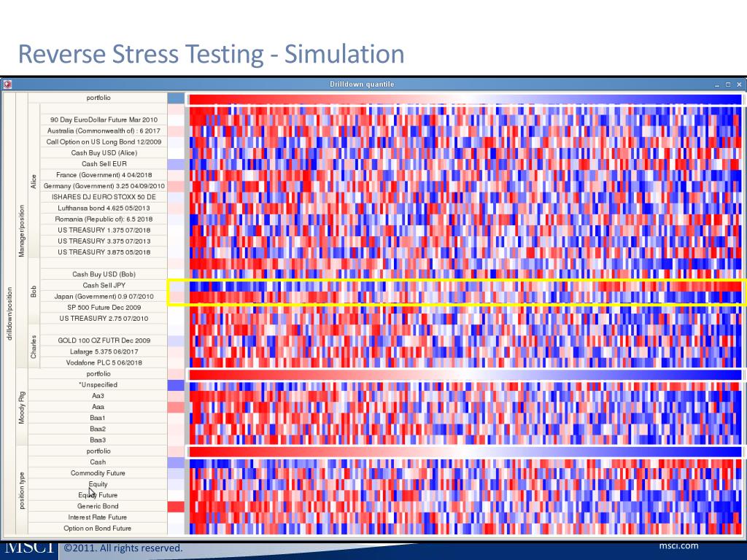Collapse the Bob manager group
This screenshot has height=560, width=747.
[34, 291]
